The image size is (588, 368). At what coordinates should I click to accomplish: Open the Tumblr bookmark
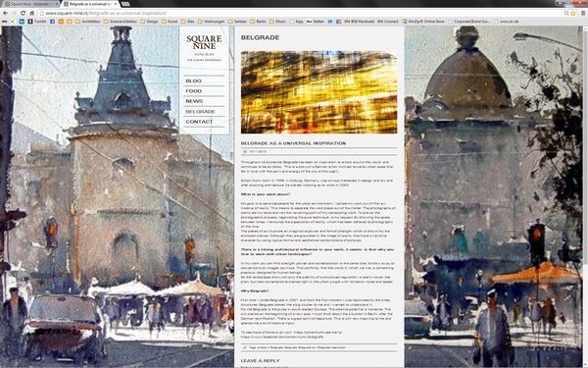[x=37, y=22]
